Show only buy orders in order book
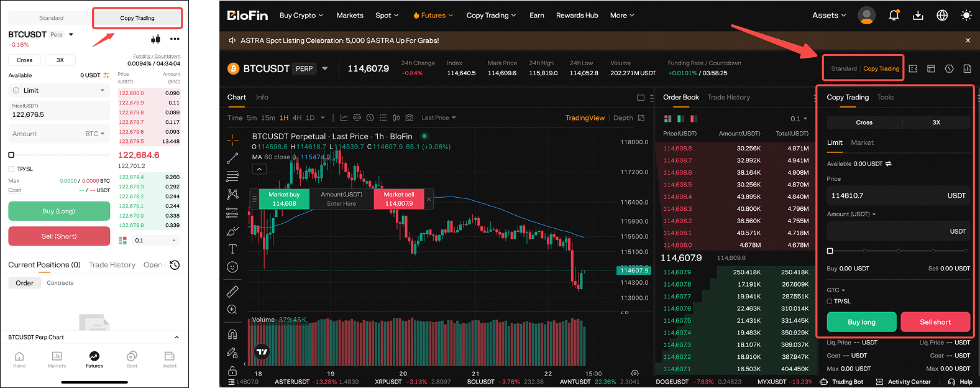Image resolution: width=980 pixels, height=388 pixels. (681, 119)
